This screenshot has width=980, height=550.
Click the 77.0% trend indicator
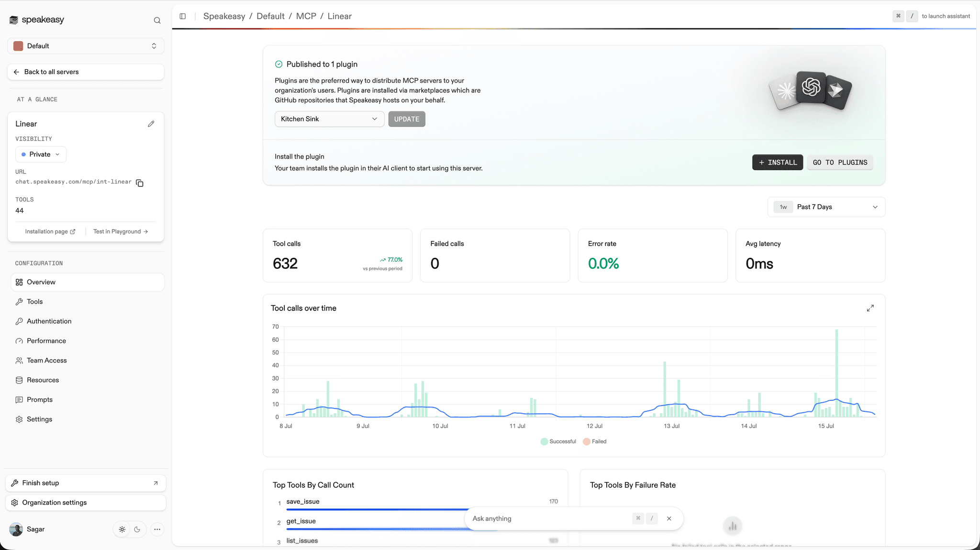(391, 260)
